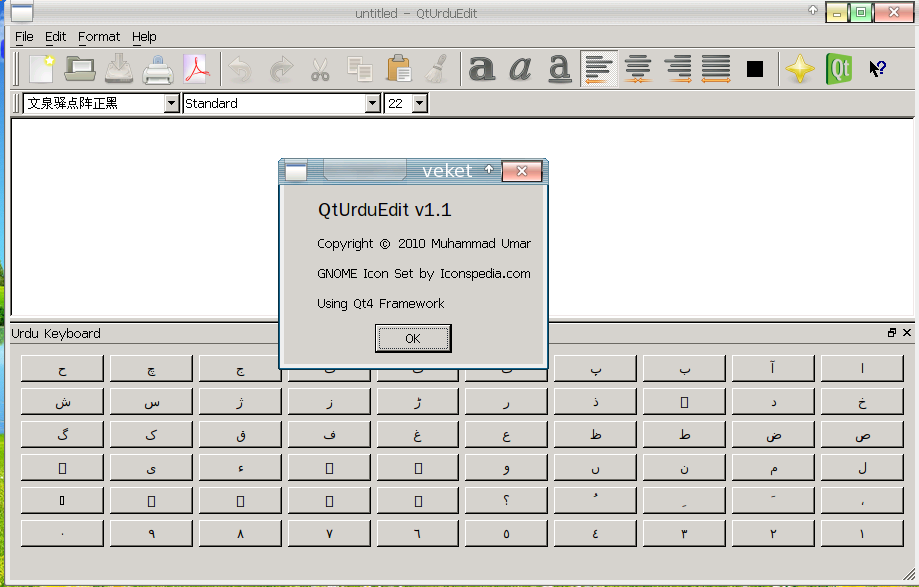Insert Urdu letter ب from keyboard
This screenshot has width=919, height=587.
685,368
